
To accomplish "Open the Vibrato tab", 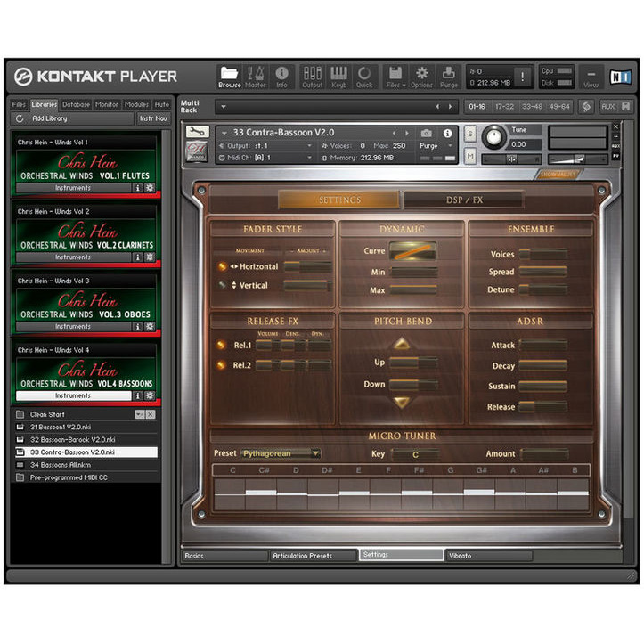I will click(x=489, y=556).
